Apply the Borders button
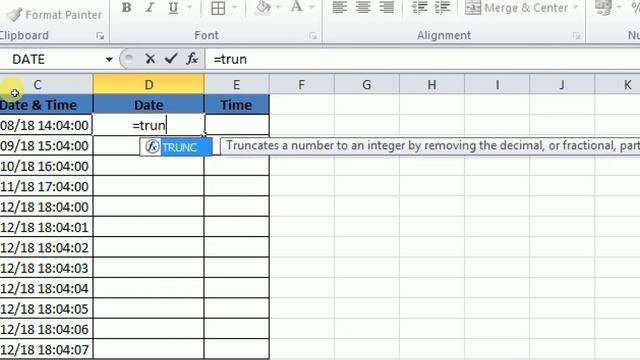The image size is (640, 360). (x=218, y=7)
